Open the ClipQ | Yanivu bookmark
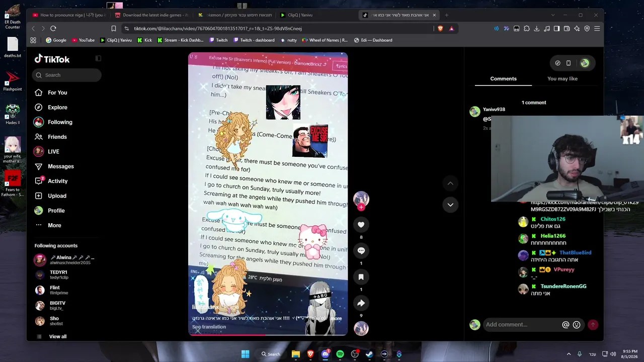Viewport: 644px width, 362px height. tap(116, 40)
